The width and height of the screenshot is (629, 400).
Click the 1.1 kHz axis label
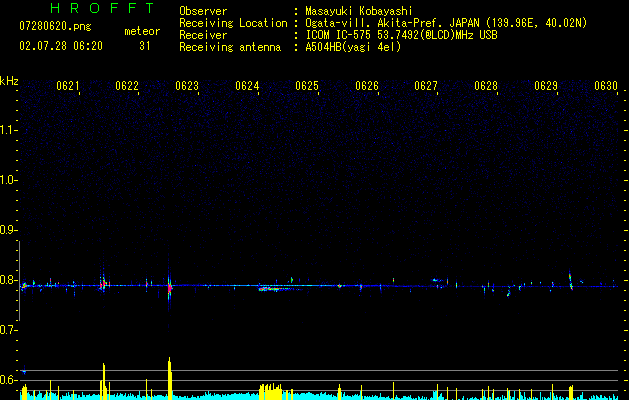pyautogui.click(x=8, y=130)
